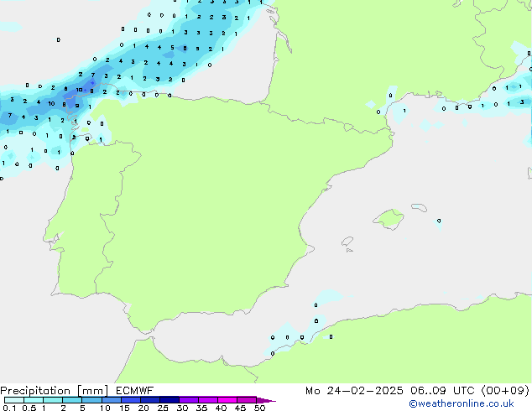Click the '[mm]' unit label
The image size is (532, 411).
[92, 391]
